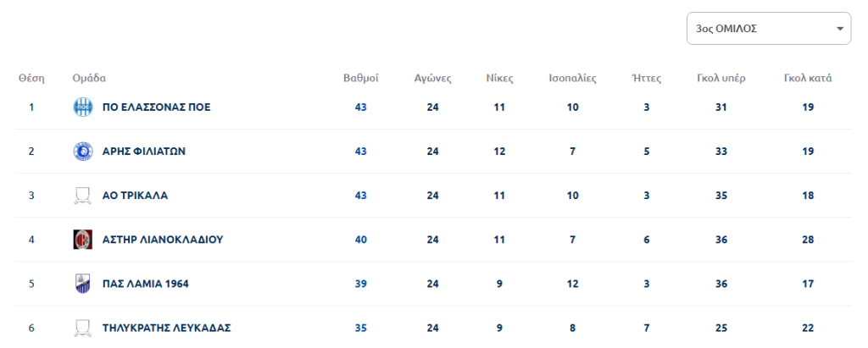Click the Αγώνες column header
Screen dimensions: 868x348
[432, 78]
